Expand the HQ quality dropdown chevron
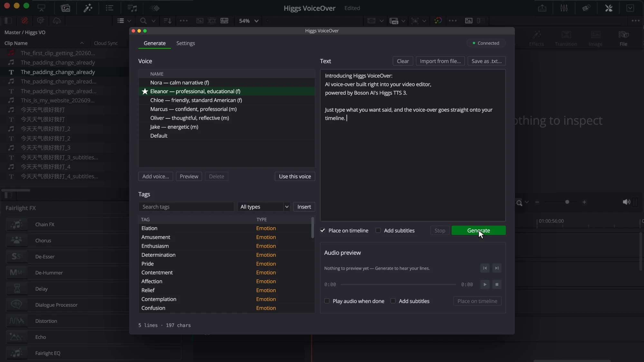The width and height of the screenshot is (644, 362). tap(403, 21)
